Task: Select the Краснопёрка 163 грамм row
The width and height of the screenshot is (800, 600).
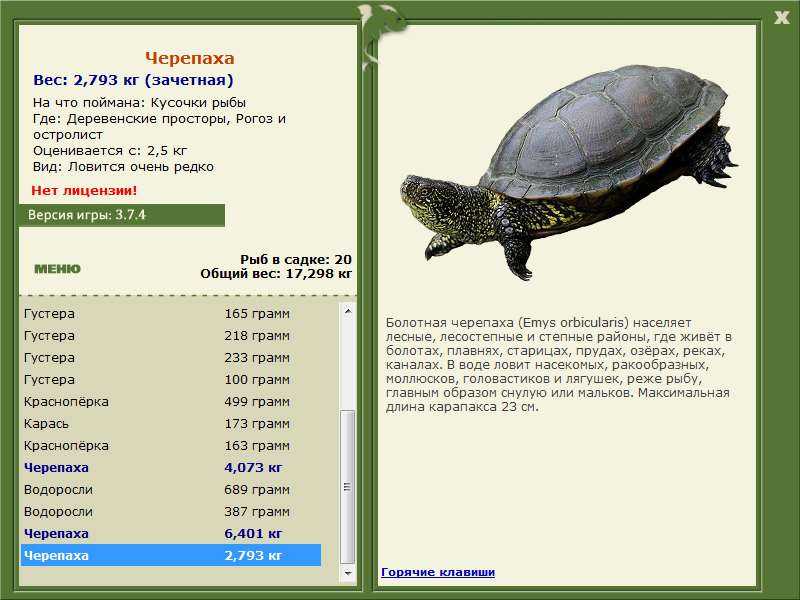Action: pos(171,445)
